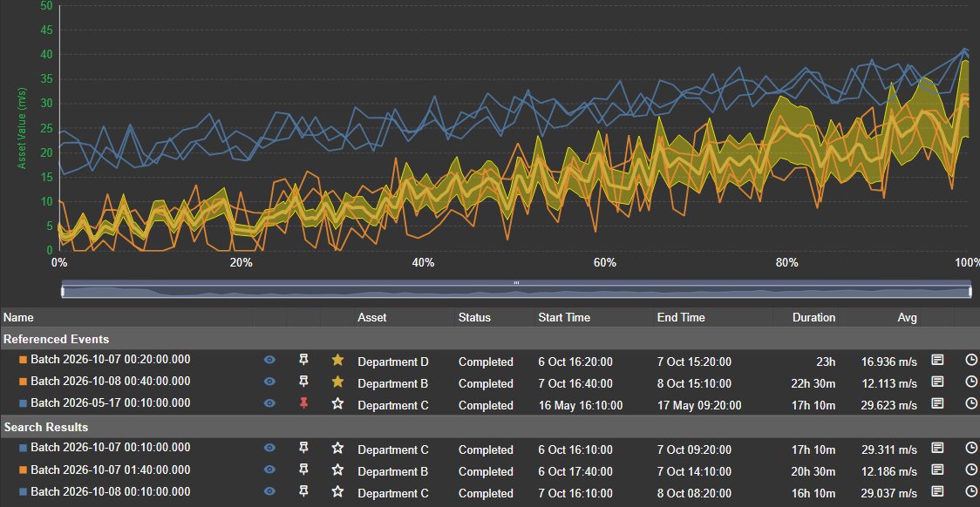Click blue swatch of Batch 2026-05-17 00:10:00.000
This screenshot has height=507, width=980.
click(x=24, y=403)
